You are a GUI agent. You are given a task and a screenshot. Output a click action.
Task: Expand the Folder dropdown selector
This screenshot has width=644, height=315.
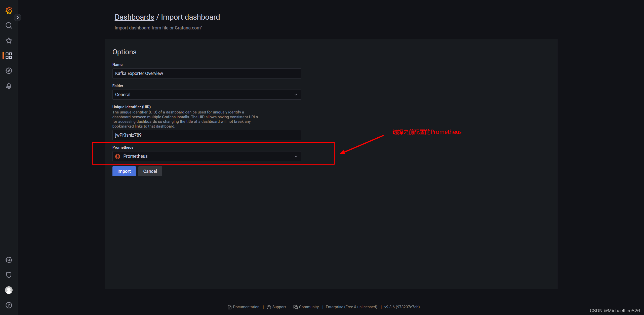[206, 94]
